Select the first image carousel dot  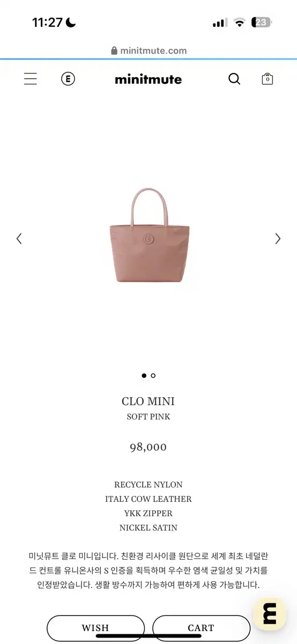(144, 376)
